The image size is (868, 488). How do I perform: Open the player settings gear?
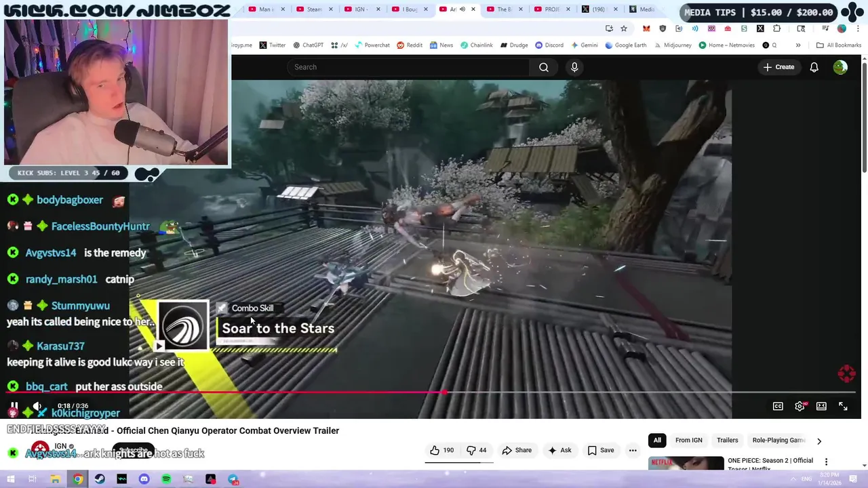800,406
